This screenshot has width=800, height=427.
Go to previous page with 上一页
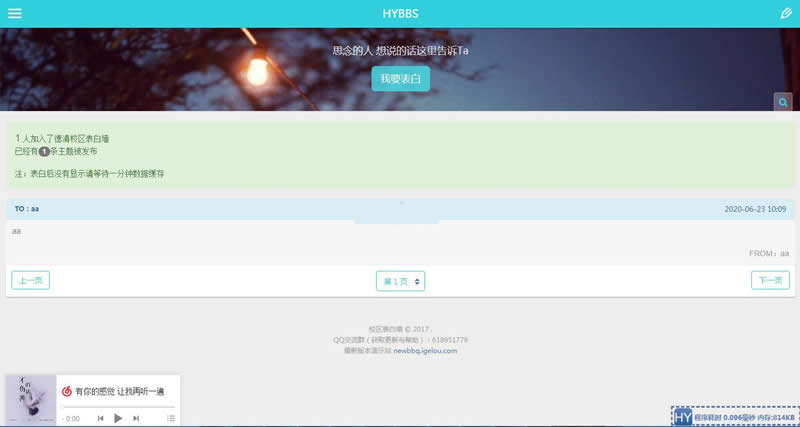point(30,281)
